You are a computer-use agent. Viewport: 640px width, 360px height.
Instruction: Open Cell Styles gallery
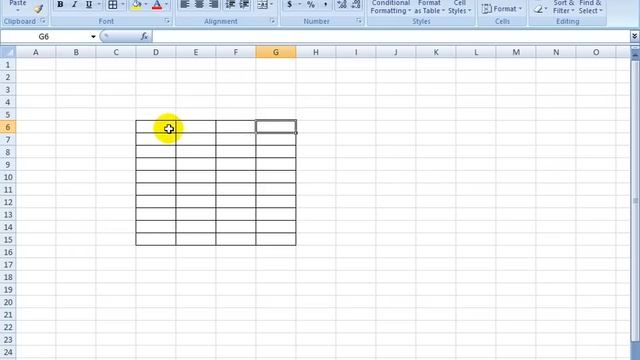tap(460, 7)
